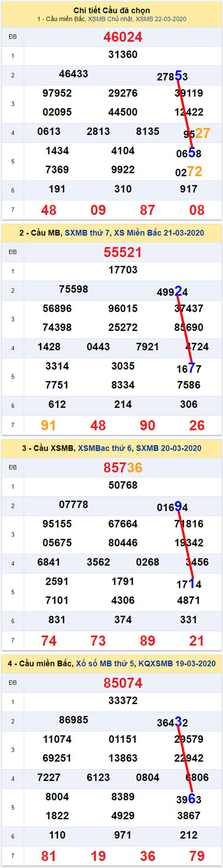Click seventh prize number 73
Image resolution: width=223 pixels, height=868 pixels.
pos(98,641)
